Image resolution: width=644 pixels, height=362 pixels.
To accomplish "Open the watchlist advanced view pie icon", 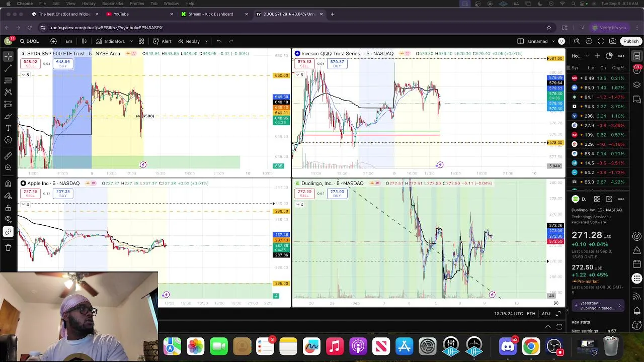I will [x=609, y=55].
